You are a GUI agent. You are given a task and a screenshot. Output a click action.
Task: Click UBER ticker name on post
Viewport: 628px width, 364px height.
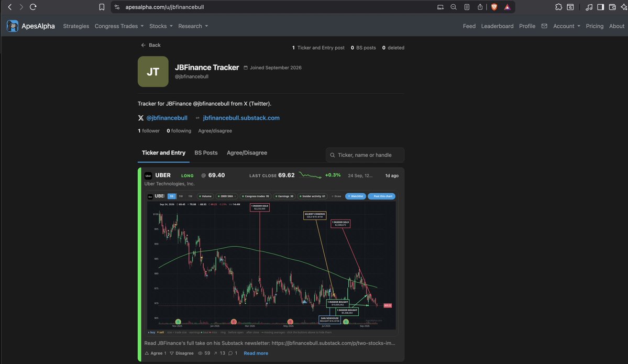click(162, 175)
